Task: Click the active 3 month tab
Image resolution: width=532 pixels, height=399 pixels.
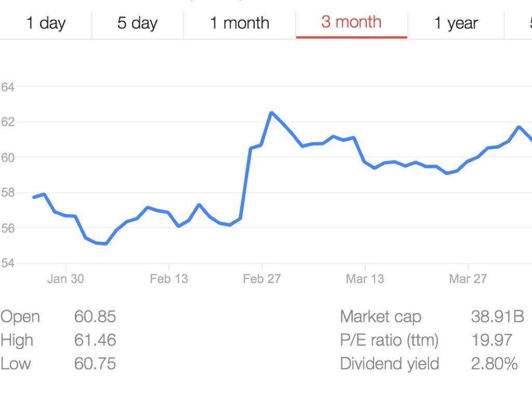Action: (351, 22)
